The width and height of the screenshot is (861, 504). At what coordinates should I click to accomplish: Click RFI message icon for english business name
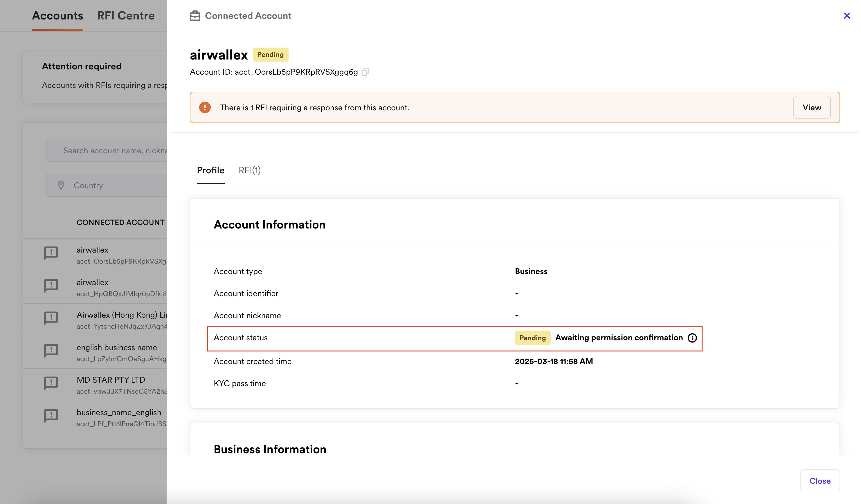coord(51,351)
